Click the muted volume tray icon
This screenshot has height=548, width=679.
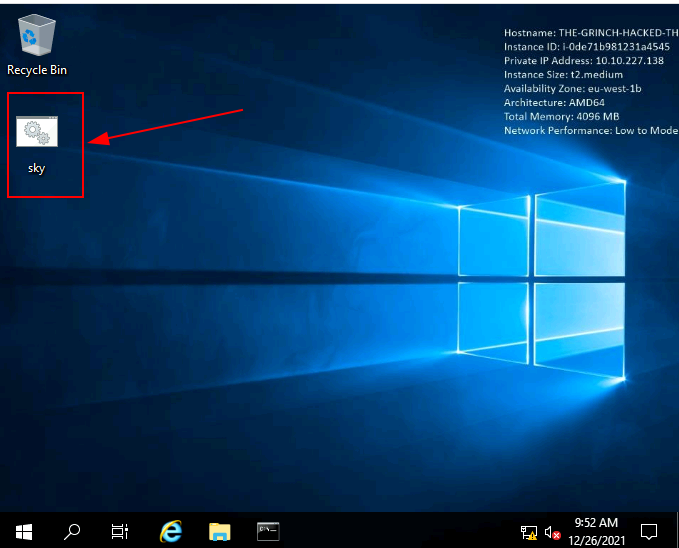point(552,532)
